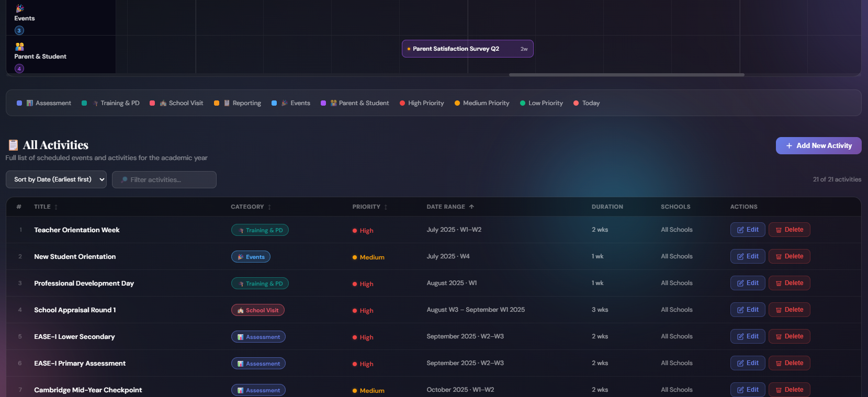Click the Medium Priority legend dot

pyautogui.click(x=457, y=103)
